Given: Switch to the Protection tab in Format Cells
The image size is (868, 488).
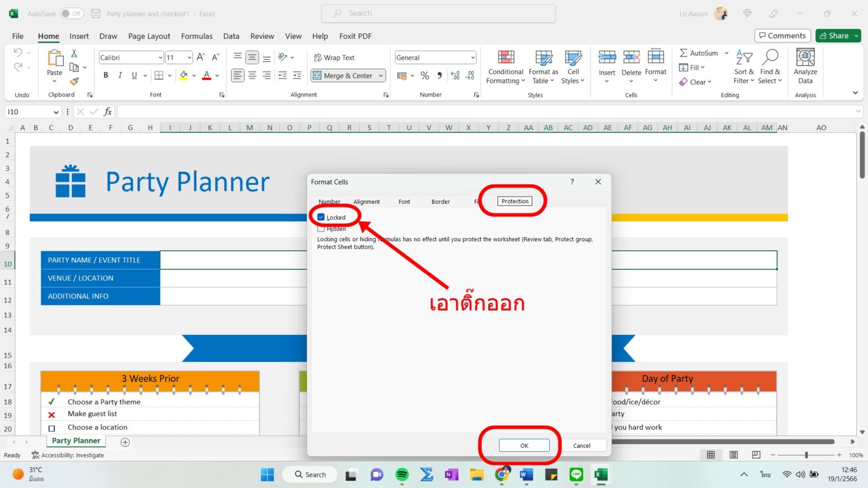Looking at the screenshot, I should coord(514,201).
